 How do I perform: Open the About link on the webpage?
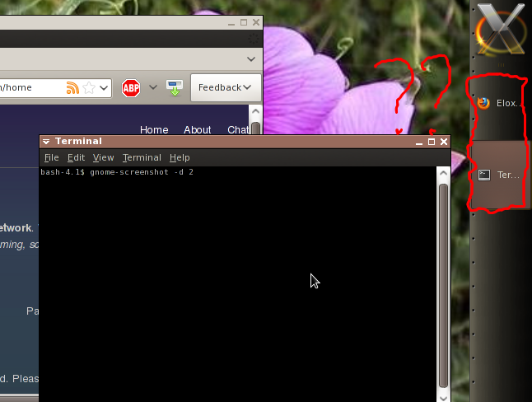coord(198,129)
